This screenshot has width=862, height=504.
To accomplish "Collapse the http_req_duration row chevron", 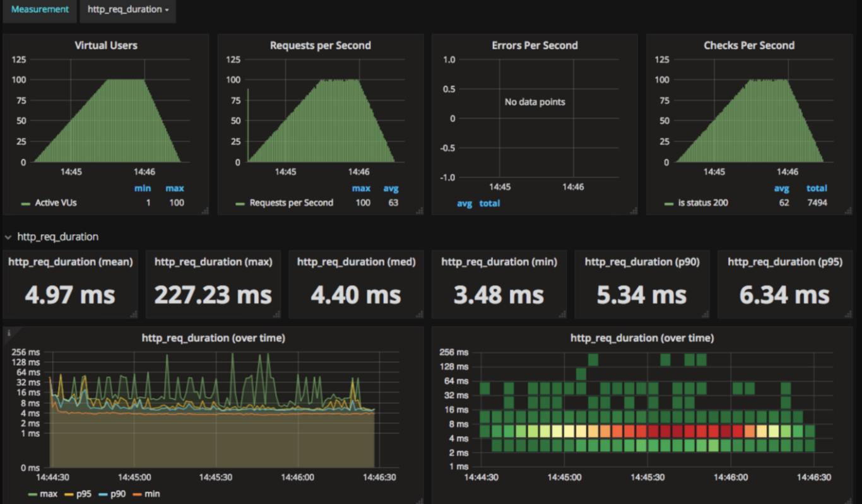I will click(8, 237).
